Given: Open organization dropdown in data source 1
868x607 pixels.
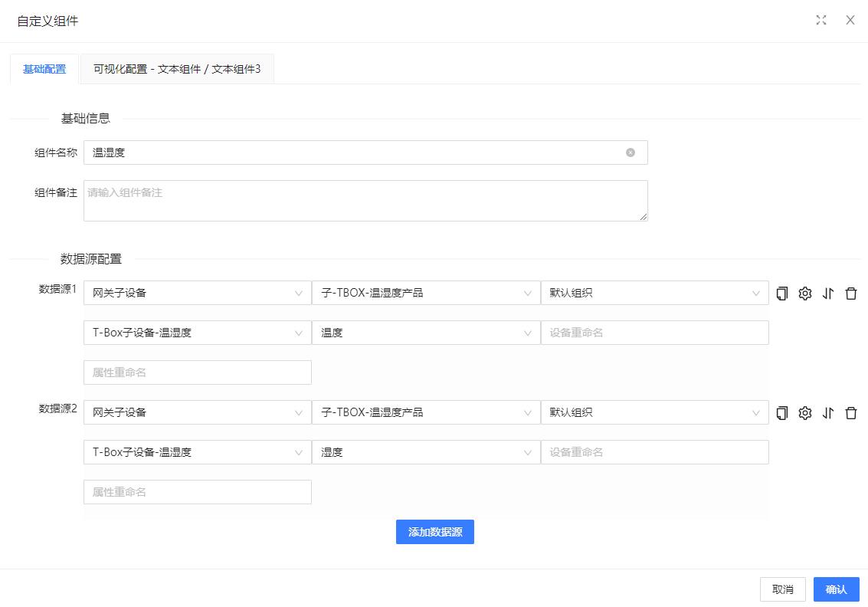Looking at the screenshot, I should click(x=654, y=293).
